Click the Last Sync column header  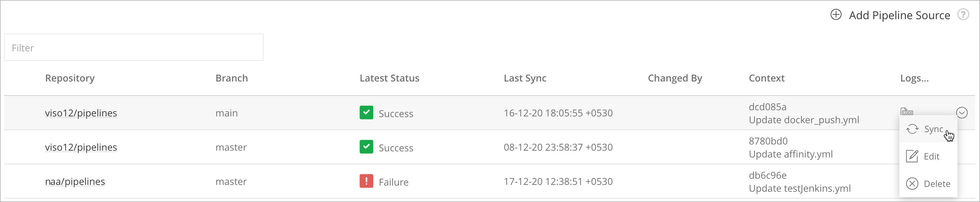pyautogui.click(x=525, y=78)
